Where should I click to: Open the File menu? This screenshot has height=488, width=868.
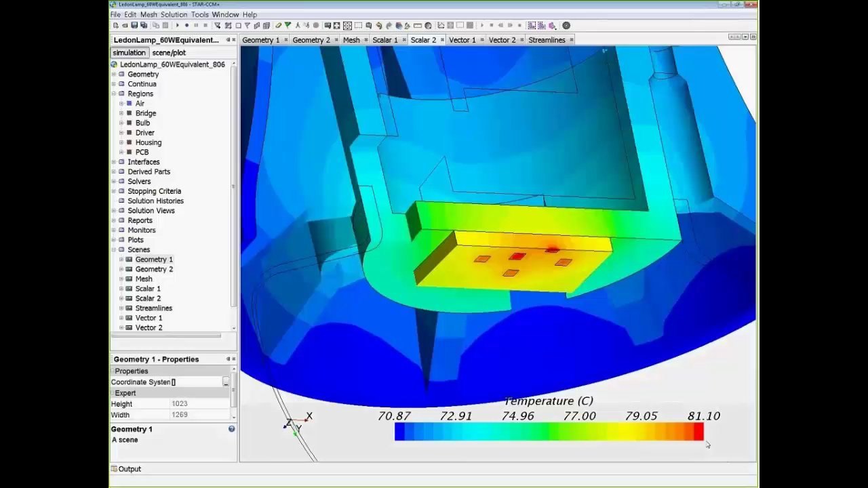coord(115,14)
